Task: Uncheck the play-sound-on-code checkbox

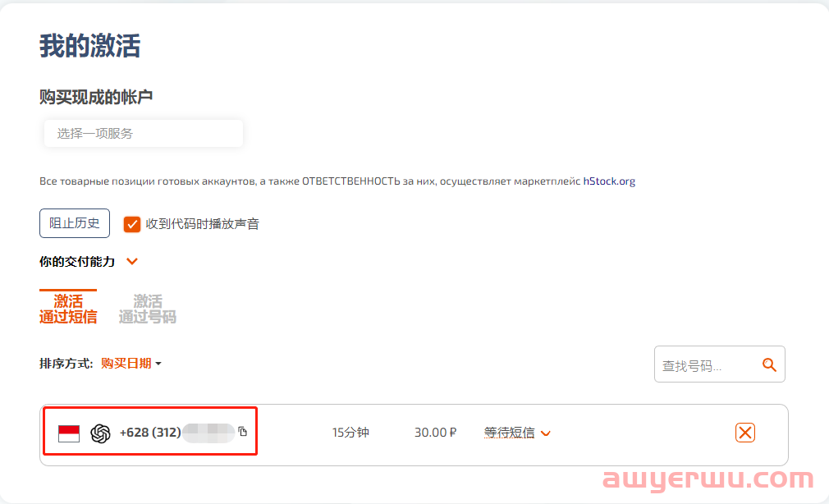Action: click(131, 224)
